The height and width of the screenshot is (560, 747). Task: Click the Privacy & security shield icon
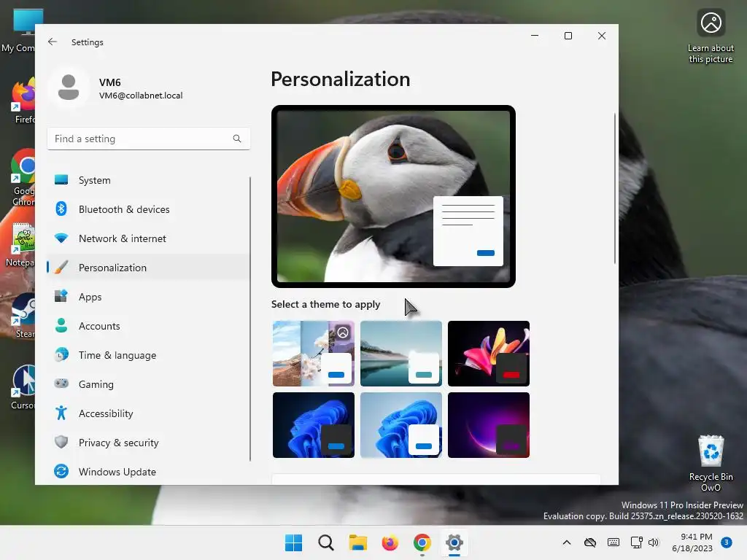[x=61, y=442]
